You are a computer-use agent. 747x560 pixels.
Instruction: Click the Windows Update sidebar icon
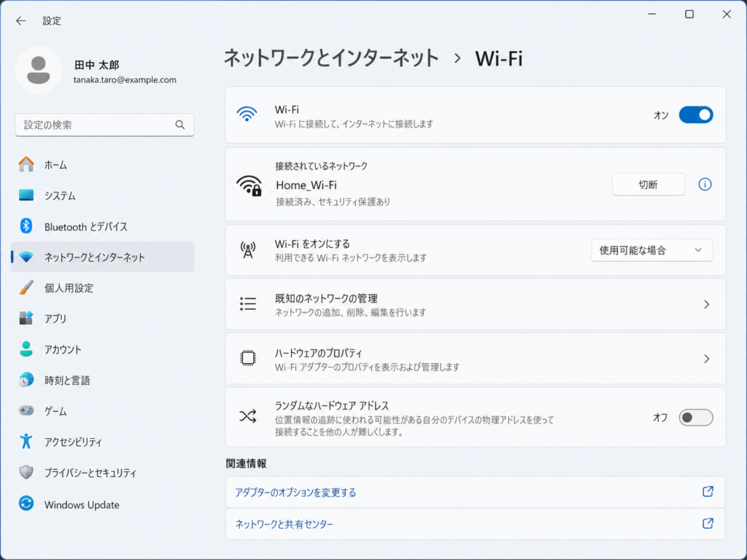[26, 505]
